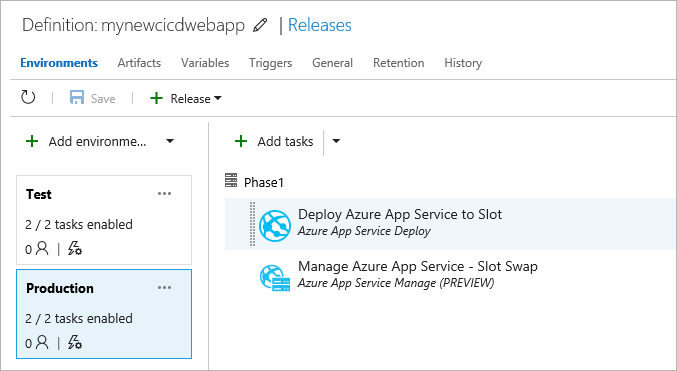Click the Add tasks button text
Viewport: 677px width, 371px height.
285,141
